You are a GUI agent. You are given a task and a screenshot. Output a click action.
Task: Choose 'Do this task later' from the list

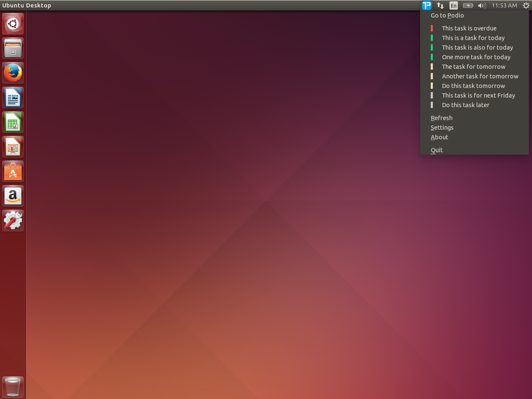click(x=465, y=105)
